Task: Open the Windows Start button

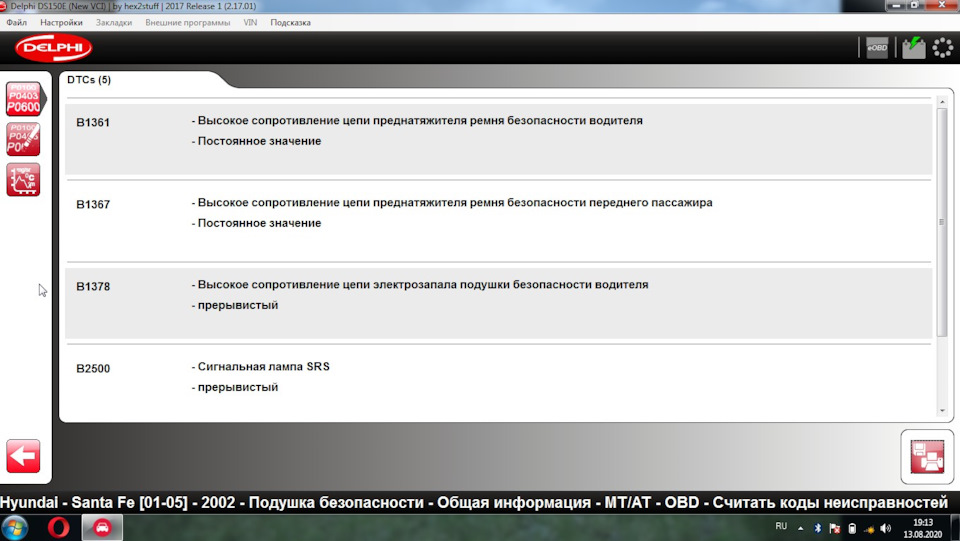Action: click(x=15, y=528)
